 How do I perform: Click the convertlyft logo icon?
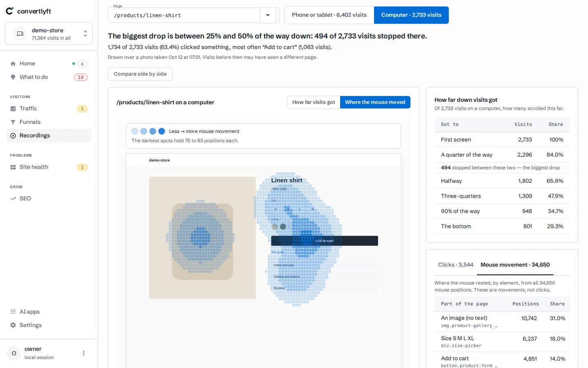pyautogui.click(x=10, y=11)
